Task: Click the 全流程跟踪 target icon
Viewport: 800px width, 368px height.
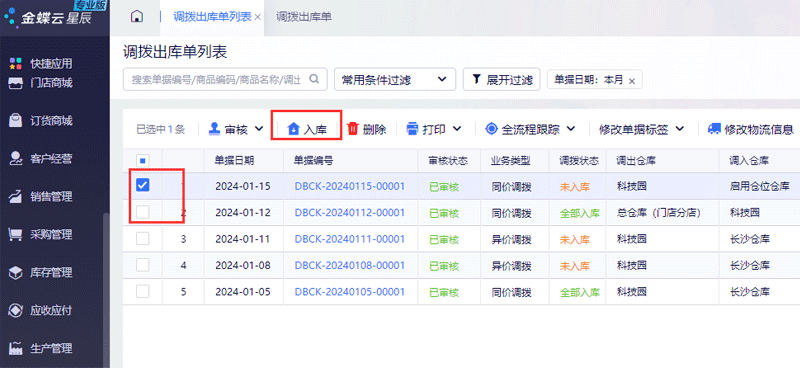Action: tap(491, 129)
